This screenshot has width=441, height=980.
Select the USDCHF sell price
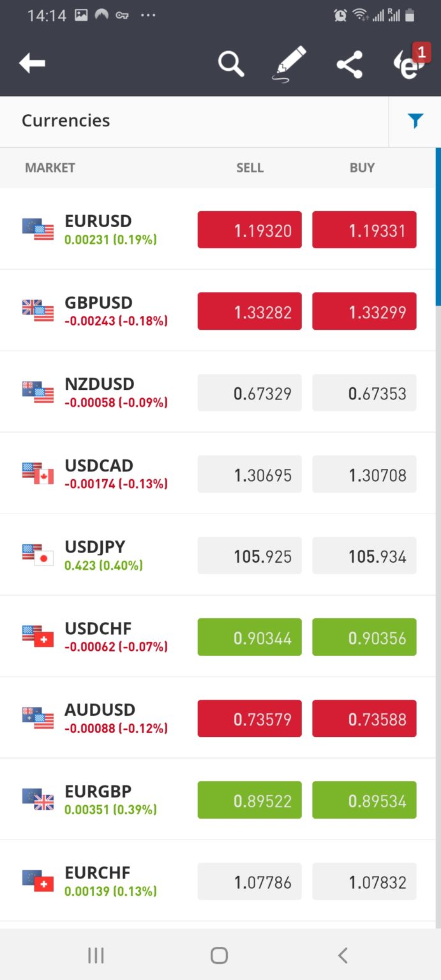point(249,637)
